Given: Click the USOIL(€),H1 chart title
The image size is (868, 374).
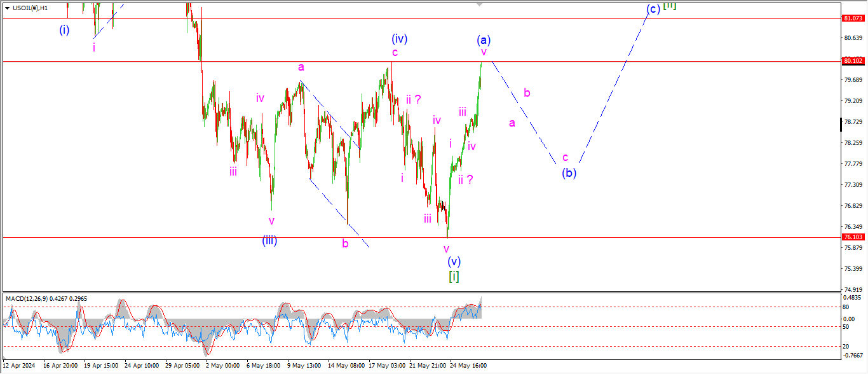Looking at the screenshot, I should [30, 8].
